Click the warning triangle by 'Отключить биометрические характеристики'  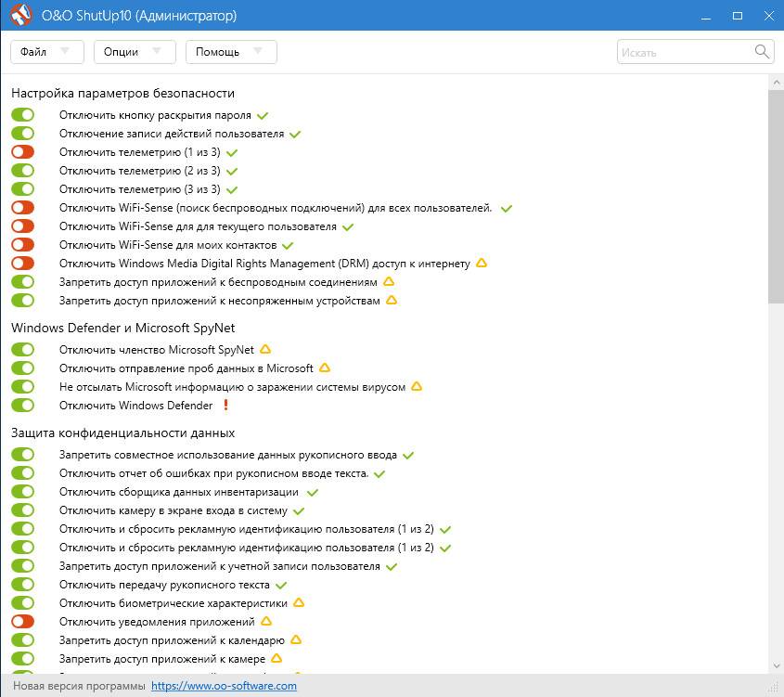click(299, 602)
